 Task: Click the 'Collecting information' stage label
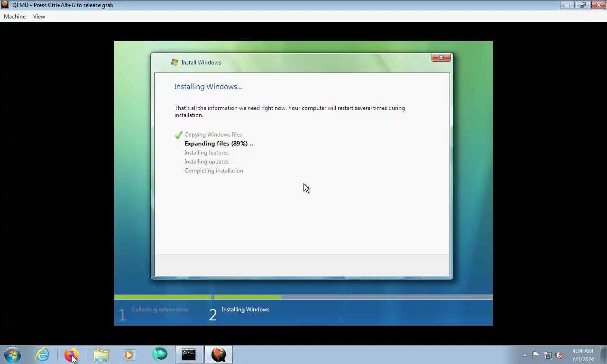(160, 309)
